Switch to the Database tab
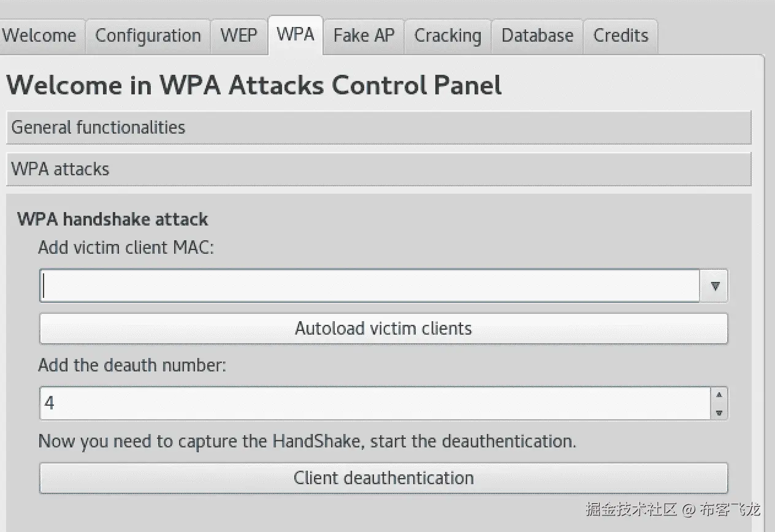The image size is (775, 532). click(x=537, y=36)
